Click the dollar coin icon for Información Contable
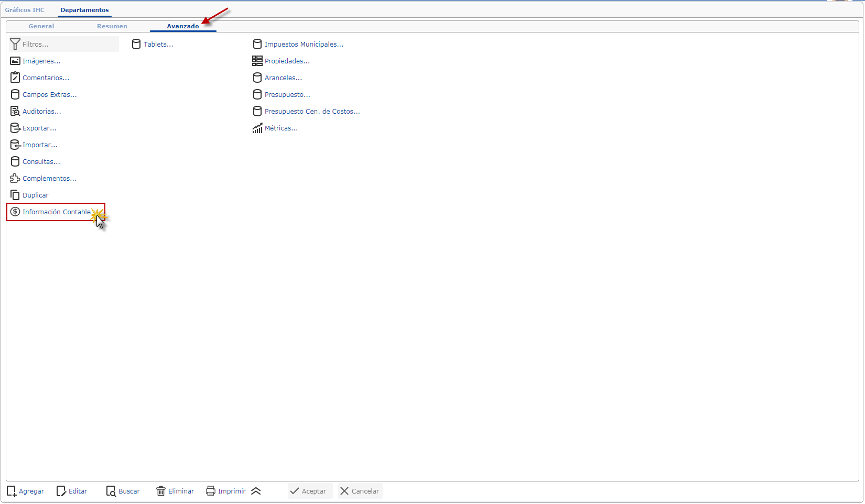 [x=15, y=212]
